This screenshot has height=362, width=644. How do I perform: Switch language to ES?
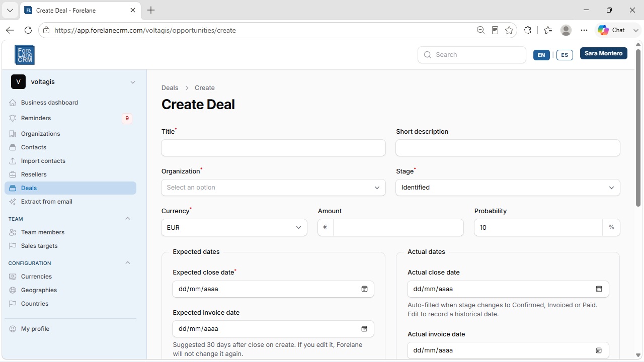[565, 55]
